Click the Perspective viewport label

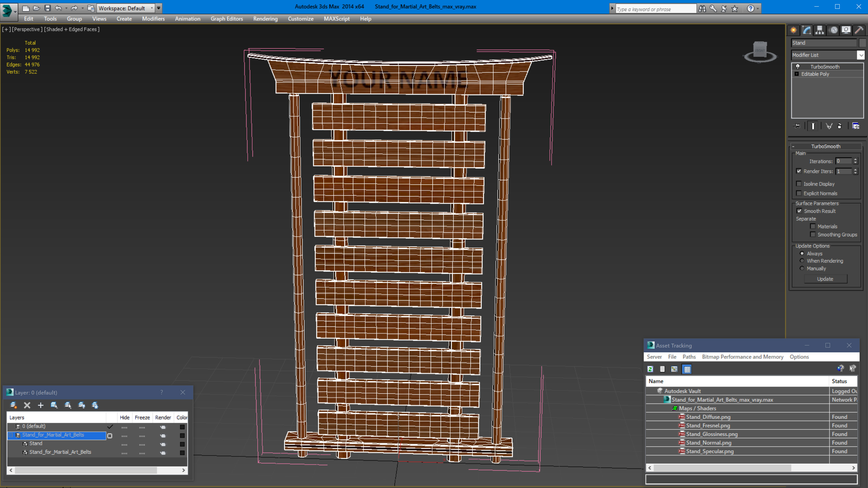(x=27, y=29)
